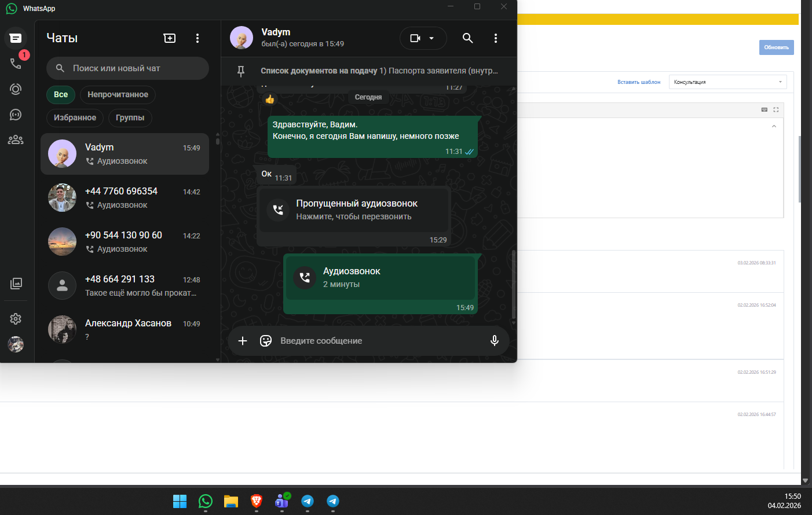
Task: Select the 'Избранное' chat filter
Action: coord(75,117)
